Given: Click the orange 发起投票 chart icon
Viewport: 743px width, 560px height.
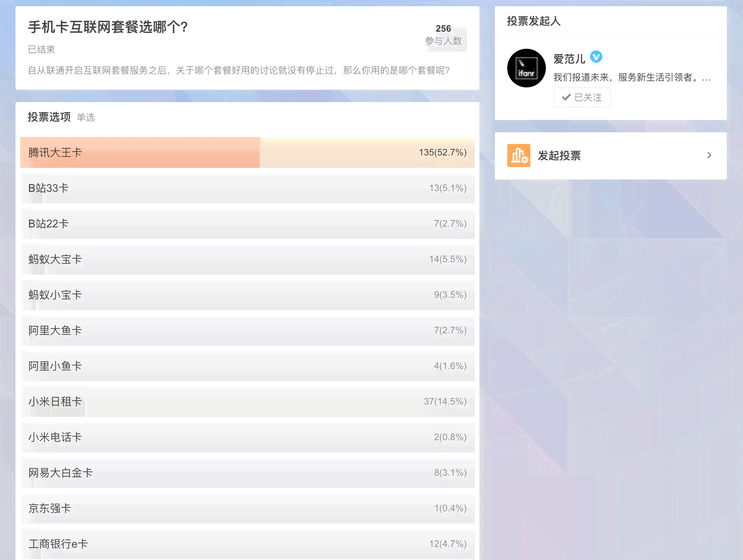Looking at the screenshot, I should pyautogui.click(x=518, y=155).
